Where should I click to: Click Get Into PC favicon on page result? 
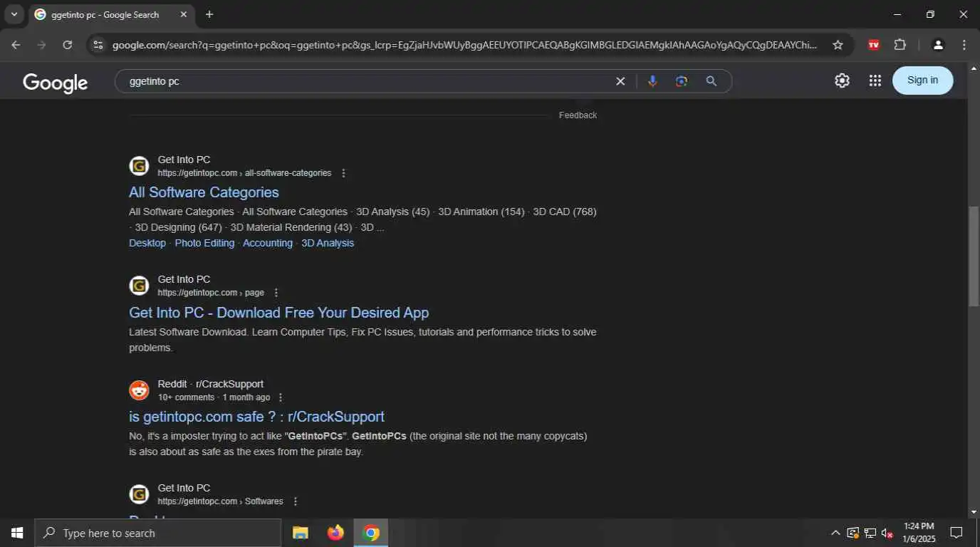pos(139,286)
